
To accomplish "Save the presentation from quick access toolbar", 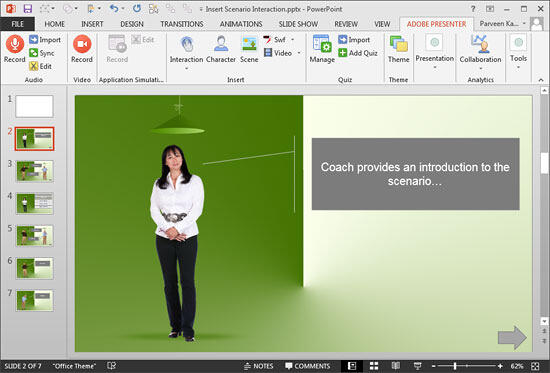I will click(27, 8).
